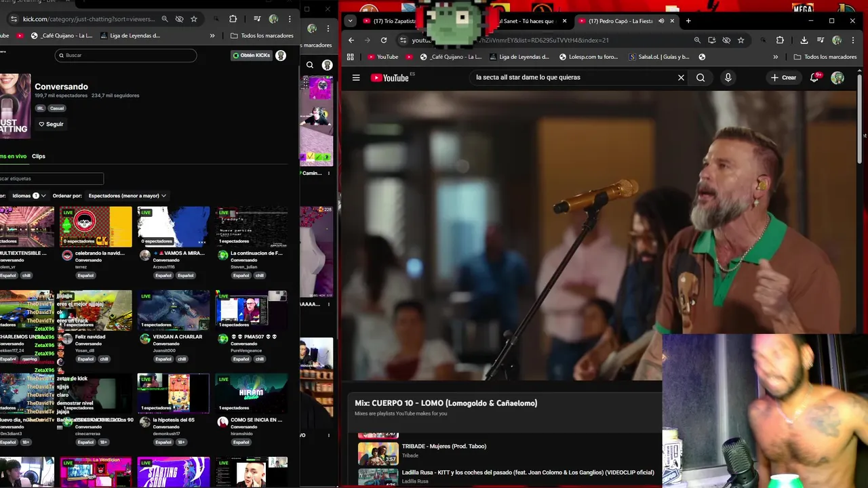Clear the YouTube search box text

(x=681, y=77)
